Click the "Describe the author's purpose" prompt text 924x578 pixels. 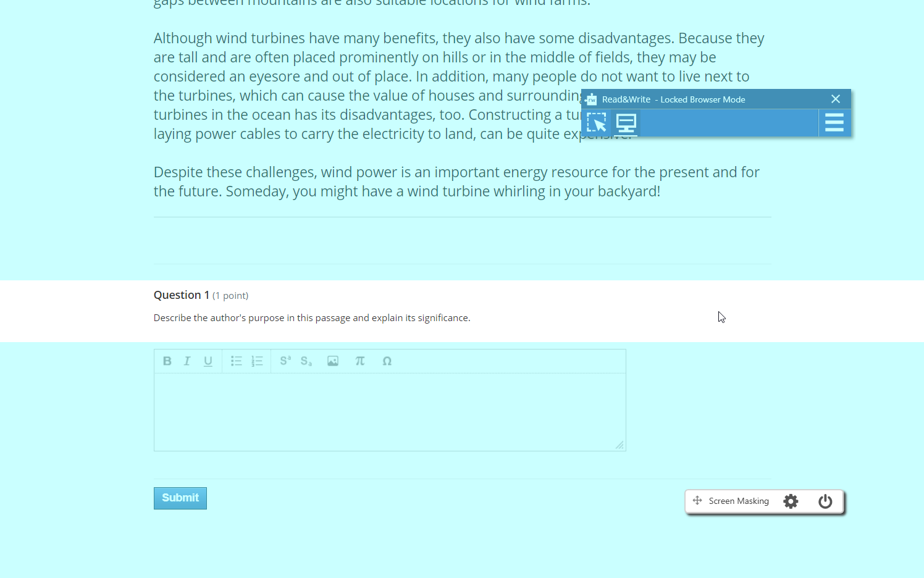312,318
